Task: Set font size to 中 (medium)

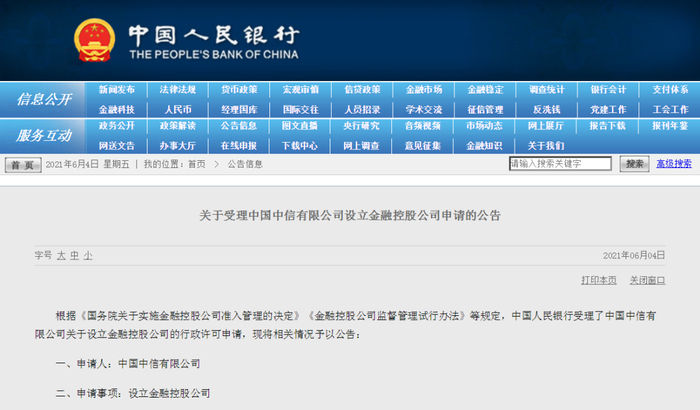Action: (x=75, y=255)
